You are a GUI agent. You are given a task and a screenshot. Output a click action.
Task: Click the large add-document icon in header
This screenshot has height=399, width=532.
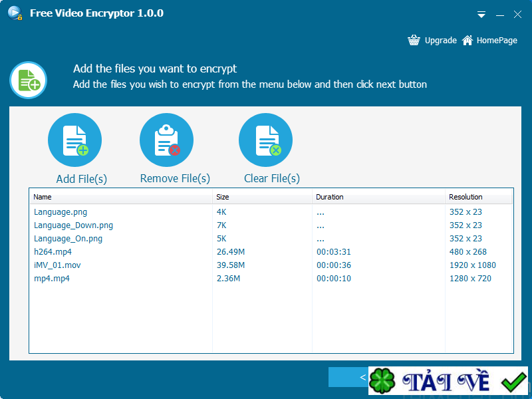click(x=28, y=80)
